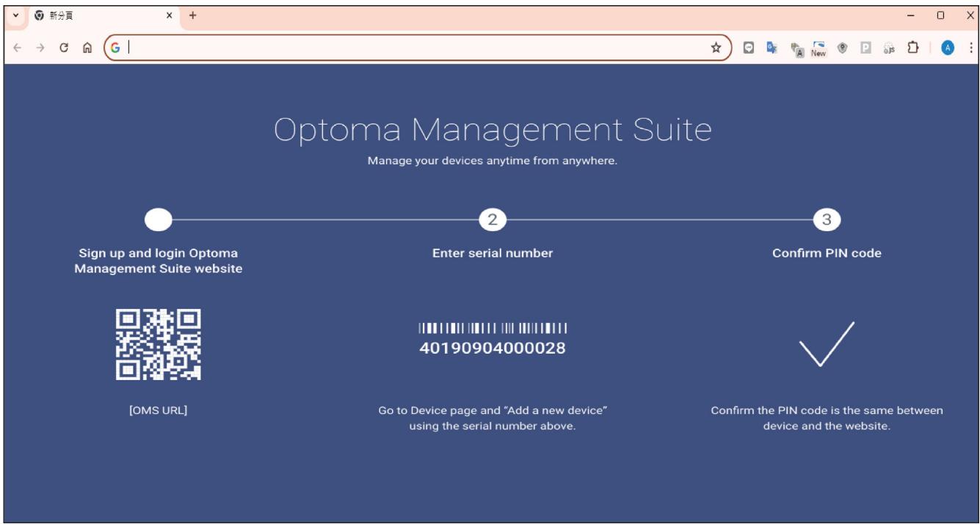Screen dimensions: 980x524
Task: Open Chrome's three-dot menu
Action: (x=971, y=48)
